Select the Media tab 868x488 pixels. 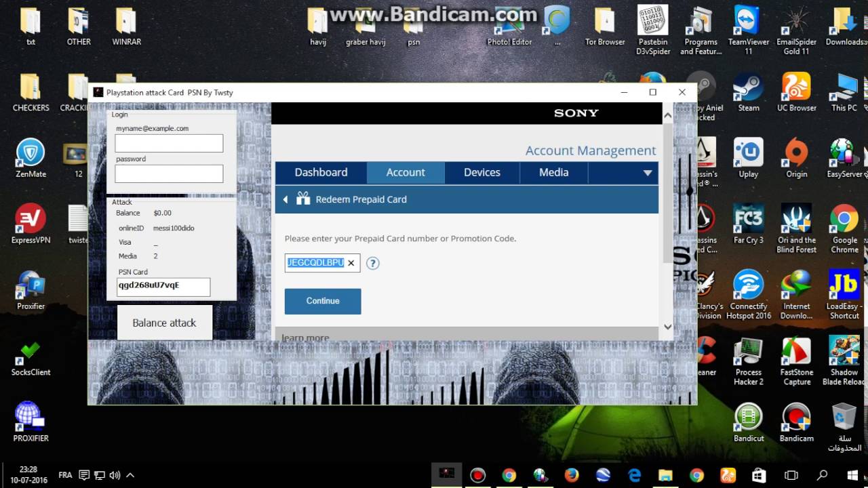(554, 172)
